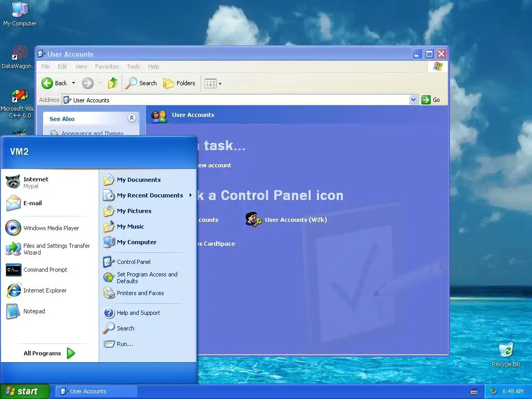Select User Accounts taskbar button
The width and height of the screenshot is (532, 399).
[x=96, y=391]
